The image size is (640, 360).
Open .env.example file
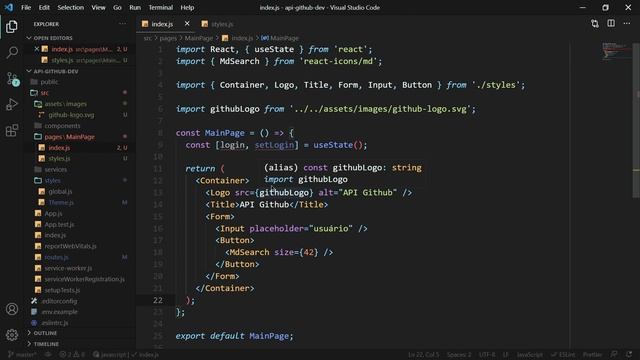[80, 312]
